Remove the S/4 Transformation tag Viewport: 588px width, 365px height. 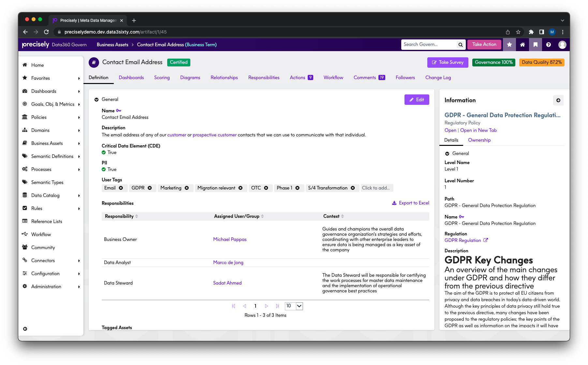point(353,188)
